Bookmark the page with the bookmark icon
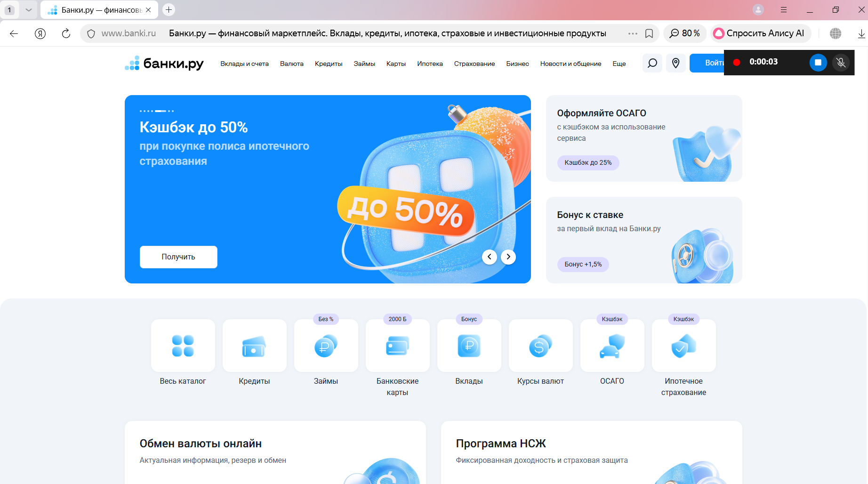 649,33
